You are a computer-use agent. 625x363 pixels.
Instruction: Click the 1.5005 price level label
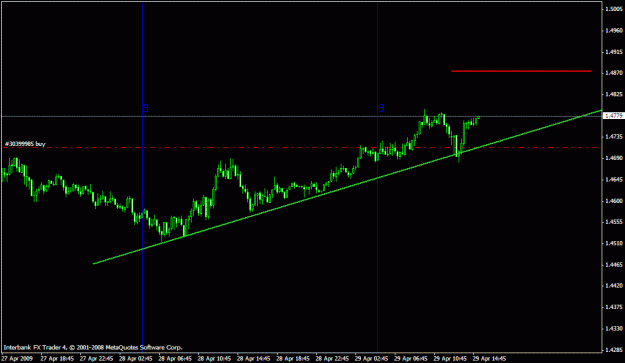coord(613,9)
